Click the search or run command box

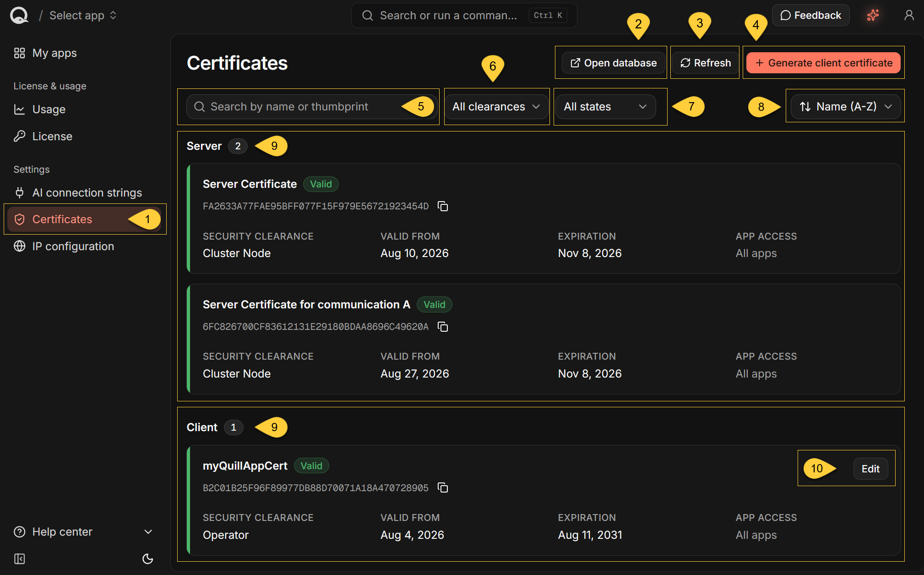pyautogui.click(x=464, y=16)
